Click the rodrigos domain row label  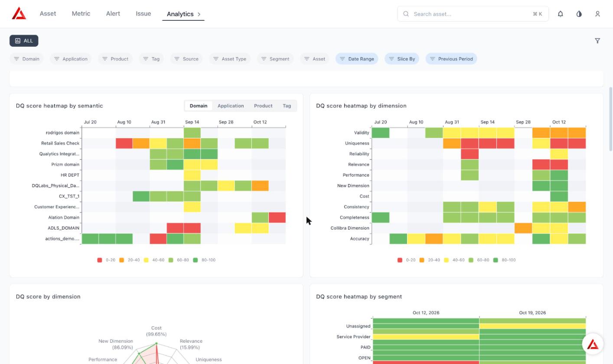62,133
